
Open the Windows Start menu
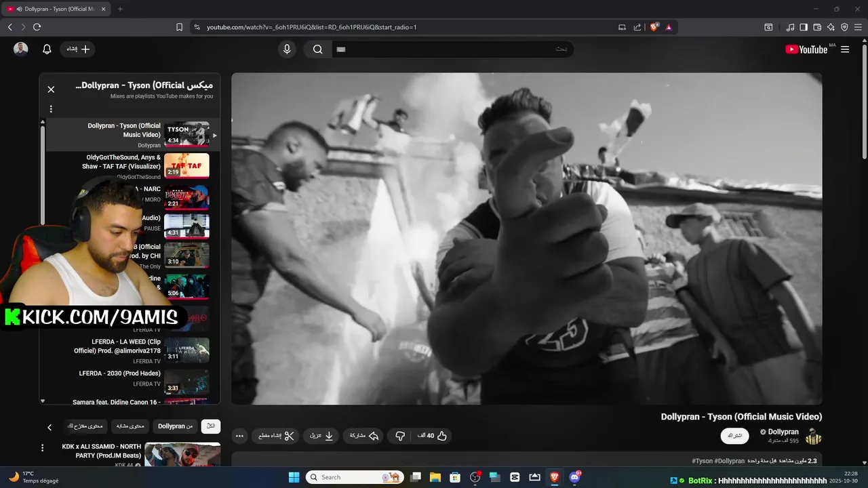pyautogui.click(x=294, y=477)
